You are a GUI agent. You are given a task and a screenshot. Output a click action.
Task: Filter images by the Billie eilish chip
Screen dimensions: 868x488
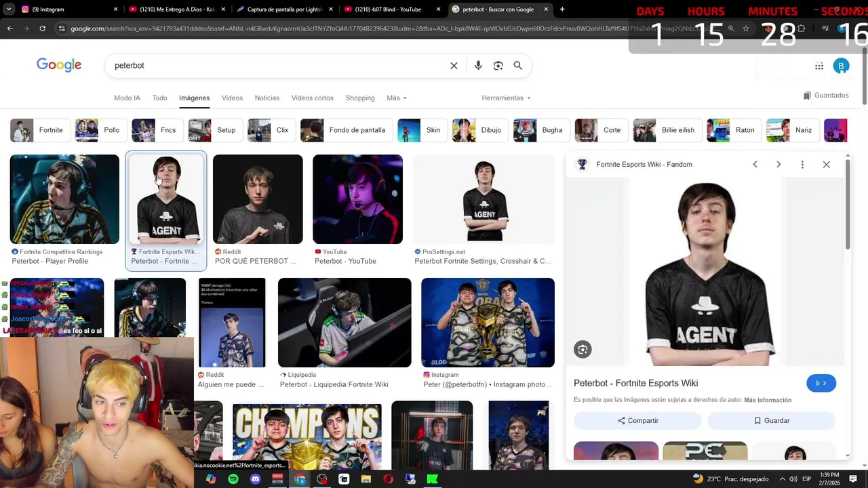668,130
